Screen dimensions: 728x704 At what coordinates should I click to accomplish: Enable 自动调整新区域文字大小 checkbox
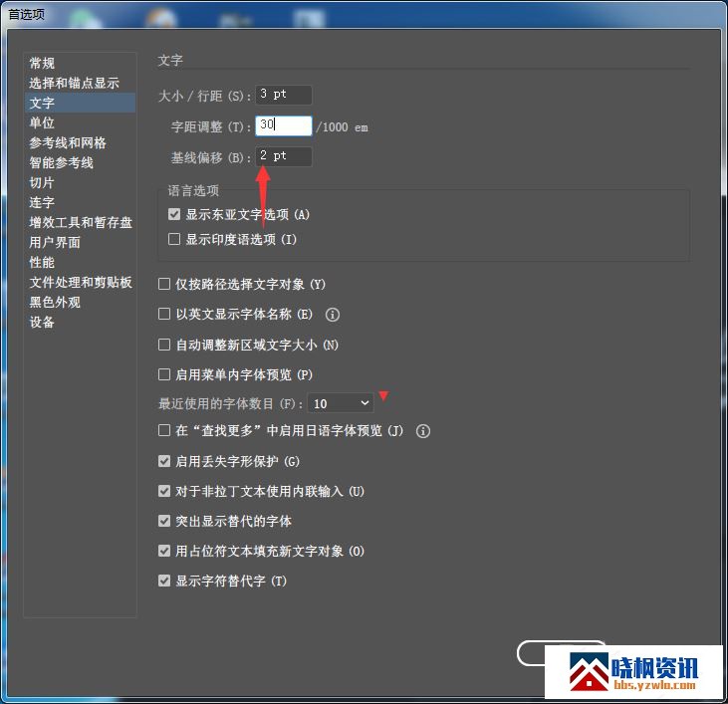tap(164, 345)
